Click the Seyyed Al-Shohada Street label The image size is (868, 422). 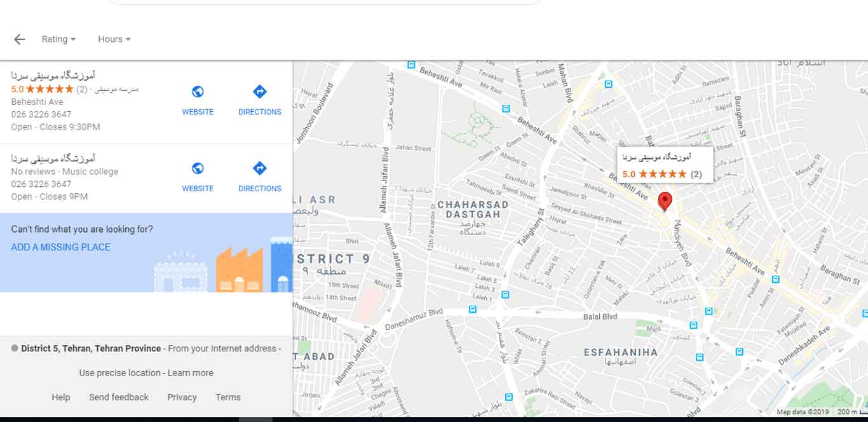click(587, 215)
